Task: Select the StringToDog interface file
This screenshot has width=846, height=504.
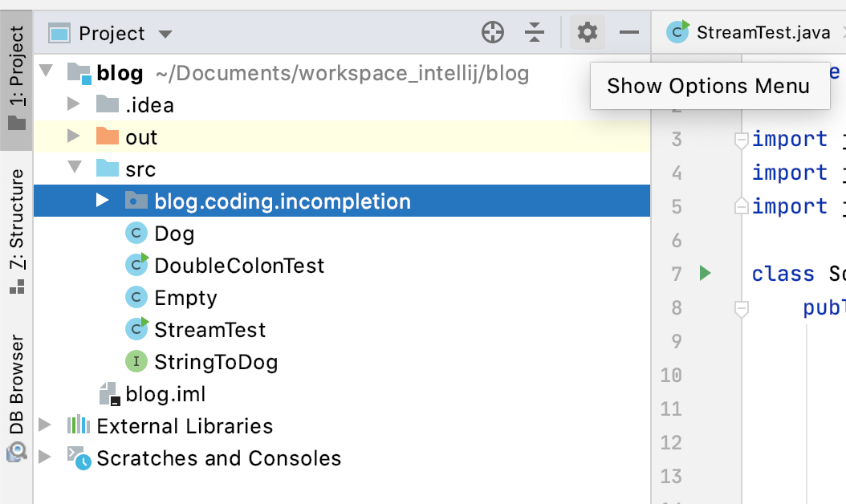Action: pyautogui.click(x=215, y=362)
